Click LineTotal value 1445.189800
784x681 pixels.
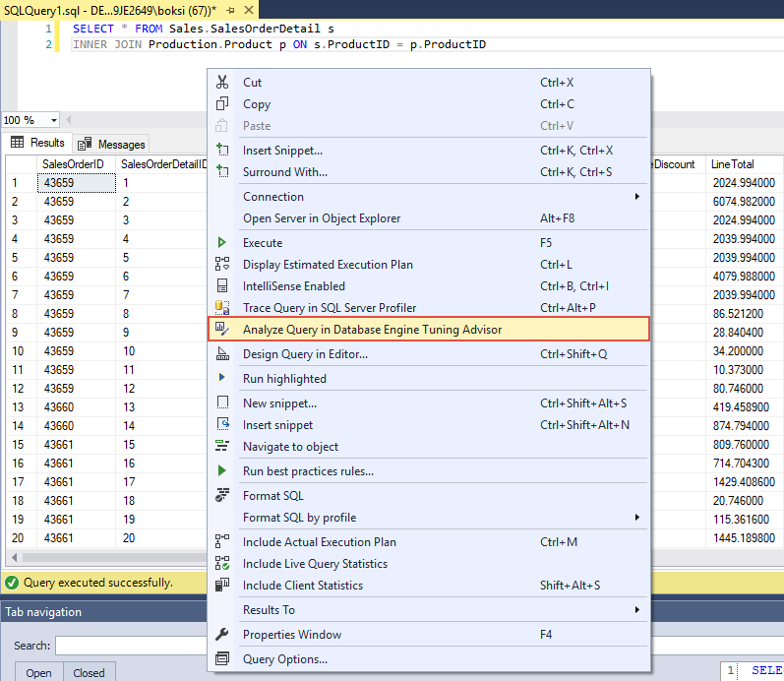coord(744,538)
